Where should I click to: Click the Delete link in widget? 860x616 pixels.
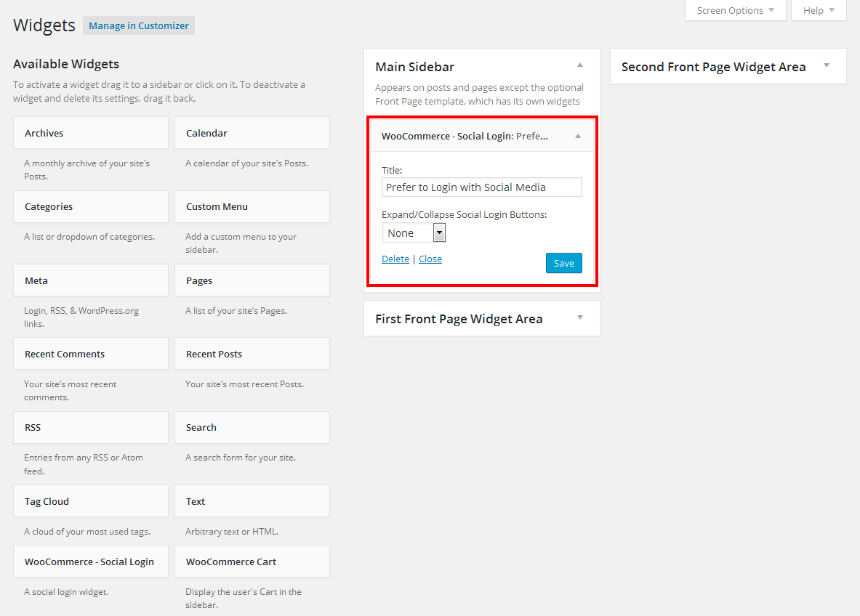[395, 259]
